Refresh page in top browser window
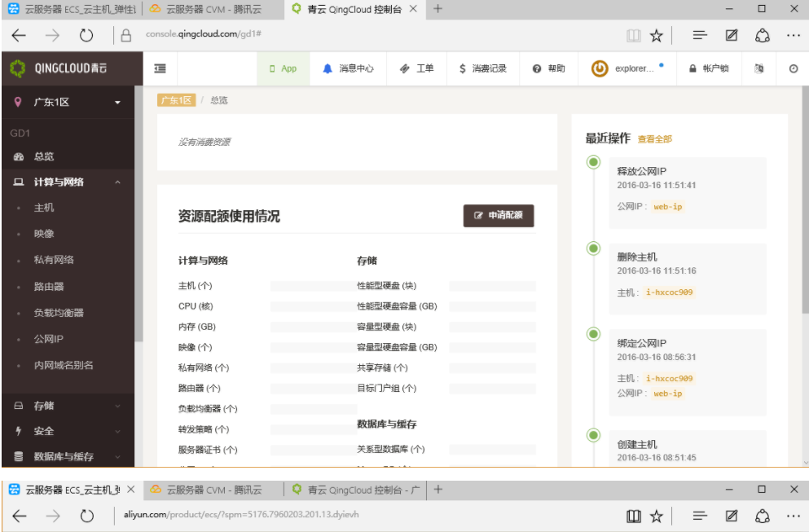The width and height of the screenshot is (809, 532). coord(86,35)
